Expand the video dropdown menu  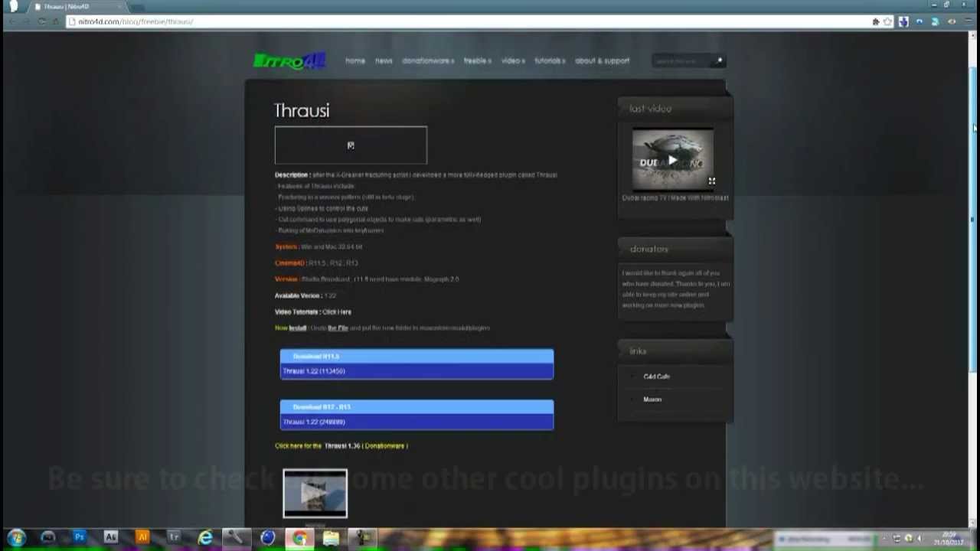coord(513,60)
